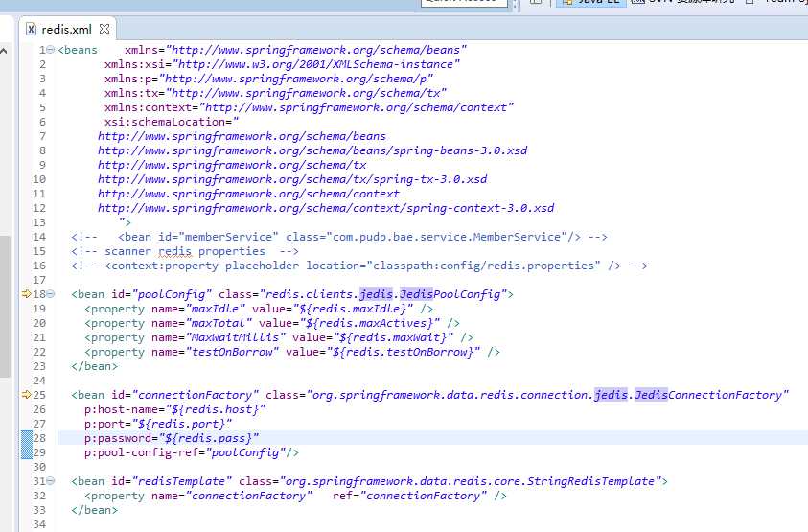The width and height of the screenshot is (808, 532).
Task: Click the blue change marker beside line 28
Action: click(x=27, y=438)
